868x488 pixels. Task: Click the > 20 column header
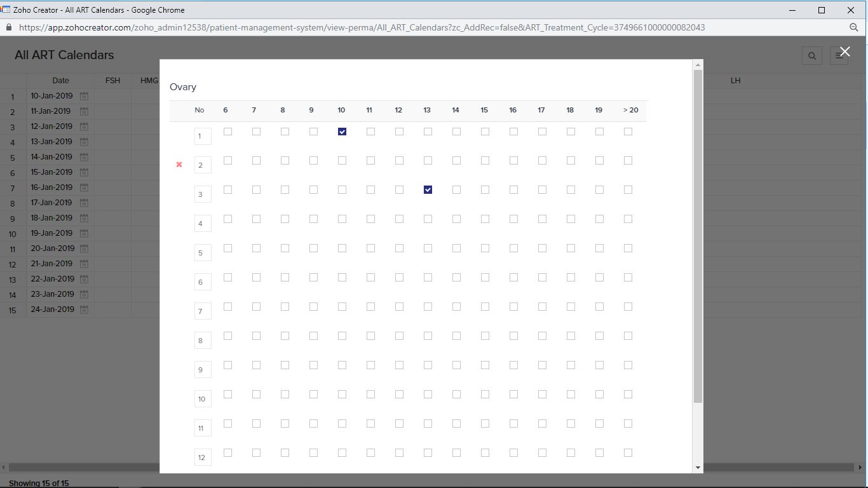[630, 110]
